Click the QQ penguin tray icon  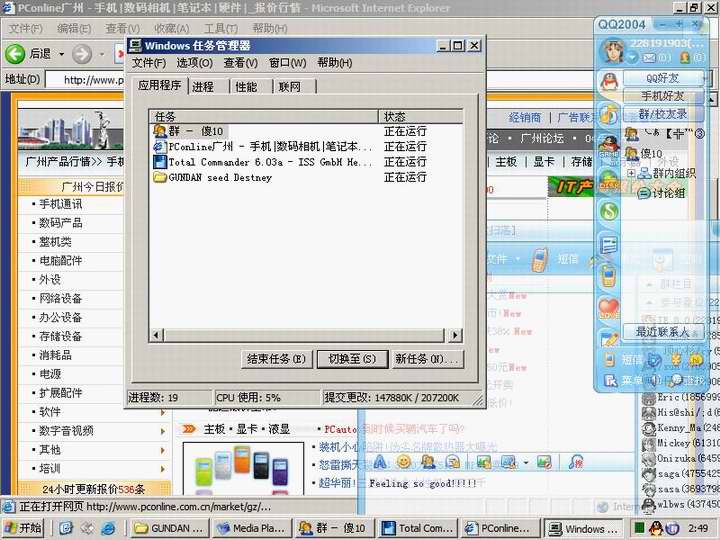[x=656, y=529]
